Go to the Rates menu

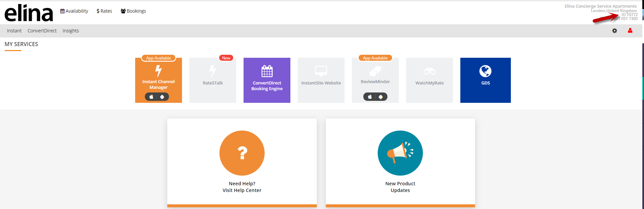(104, 11)
